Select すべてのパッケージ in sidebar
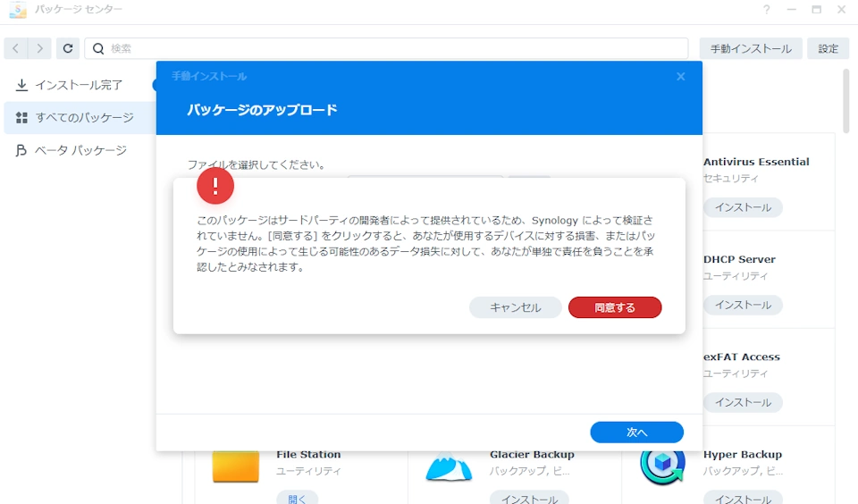 click(80, 118)
